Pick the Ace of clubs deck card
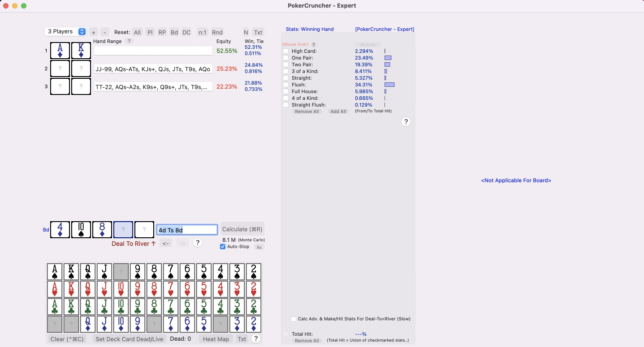The width and height of the screenshot is (644, 347). click(x=55, y=307)
